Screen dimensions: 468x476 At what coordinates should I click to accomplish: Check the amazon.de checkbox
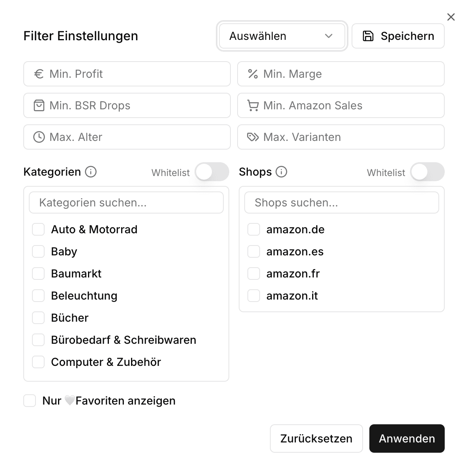click(x=253, y=229)
